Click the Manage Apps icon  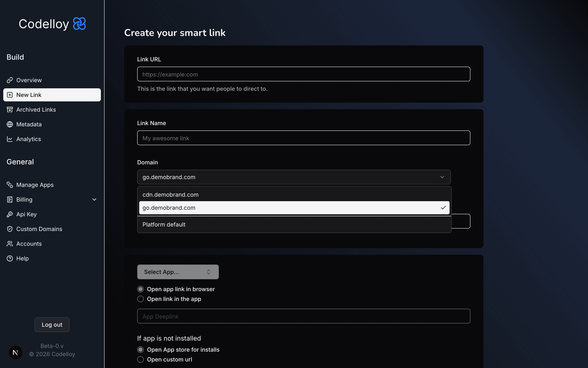tap(10, 185)
